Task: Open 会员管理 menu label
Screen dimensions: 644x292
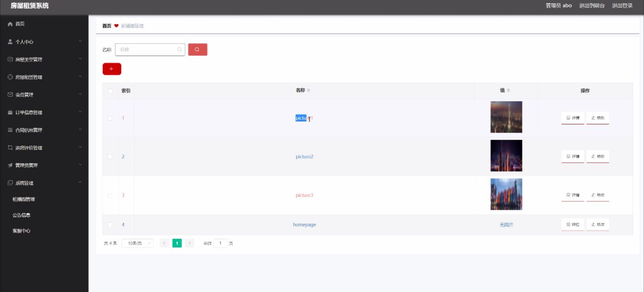Action: click(25, 95)
